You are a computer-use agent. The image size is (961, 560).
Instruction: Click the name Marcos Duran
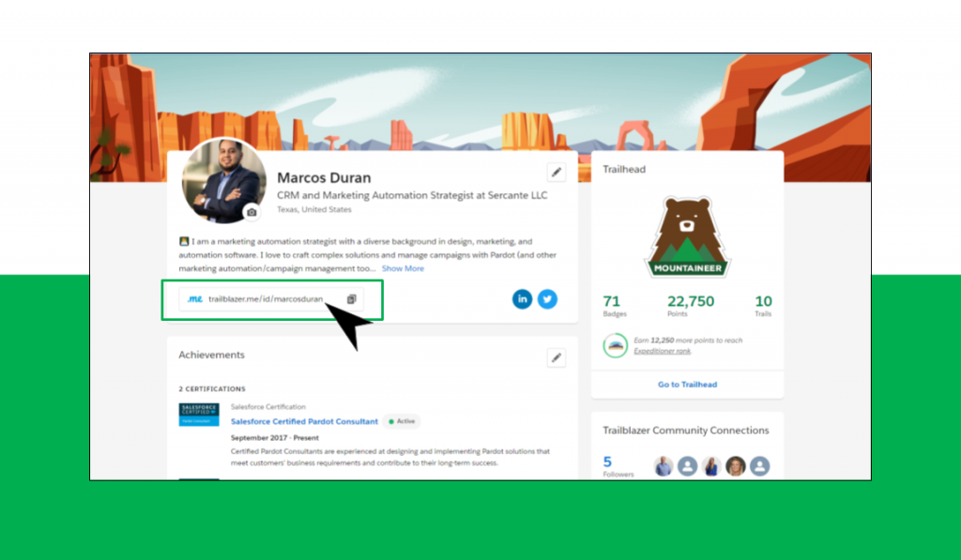pos(324,177)
